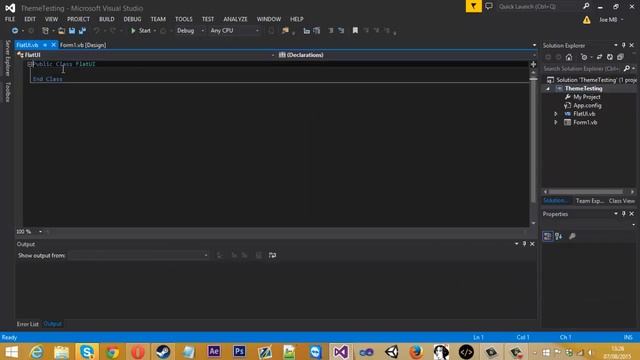Click the New Project toolbar icon
640x360 pixels.
pyautogui.click(x=45, y=31)
